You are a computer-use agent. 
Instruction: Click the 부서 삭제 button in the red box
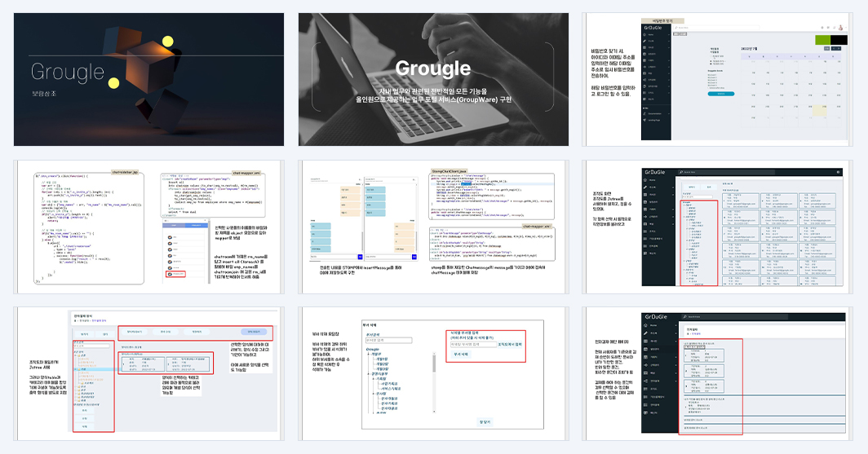461,355
